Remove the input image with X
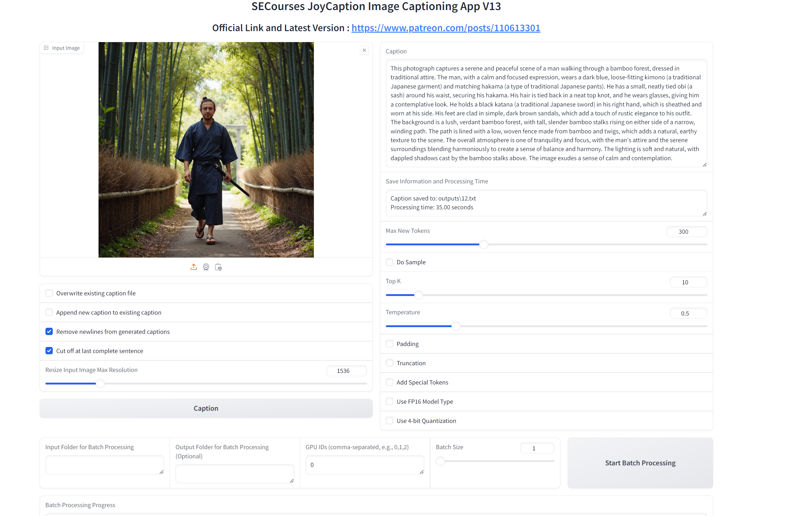This screenshot has height=516, width=812. (364, 50)
